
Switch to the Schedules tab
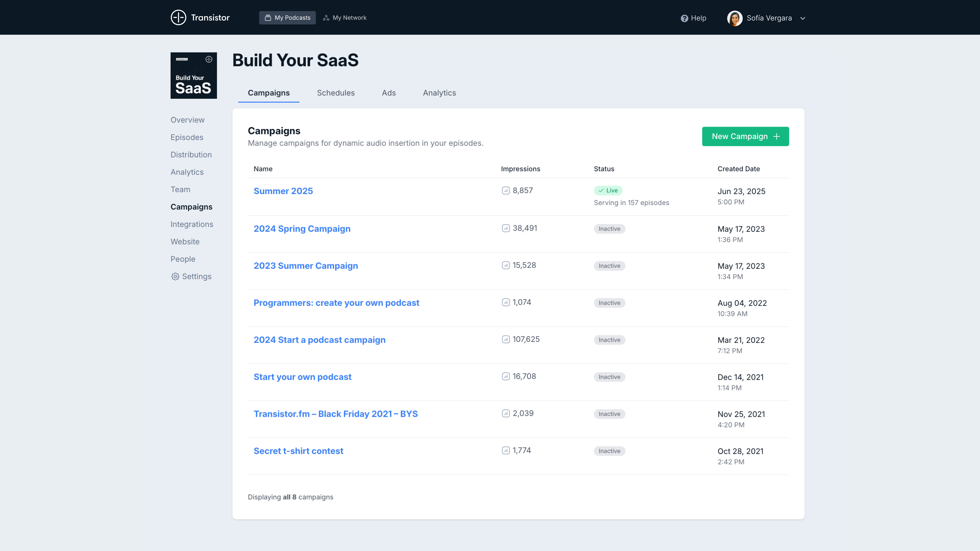pyautogui.click(x=336, y=93)
